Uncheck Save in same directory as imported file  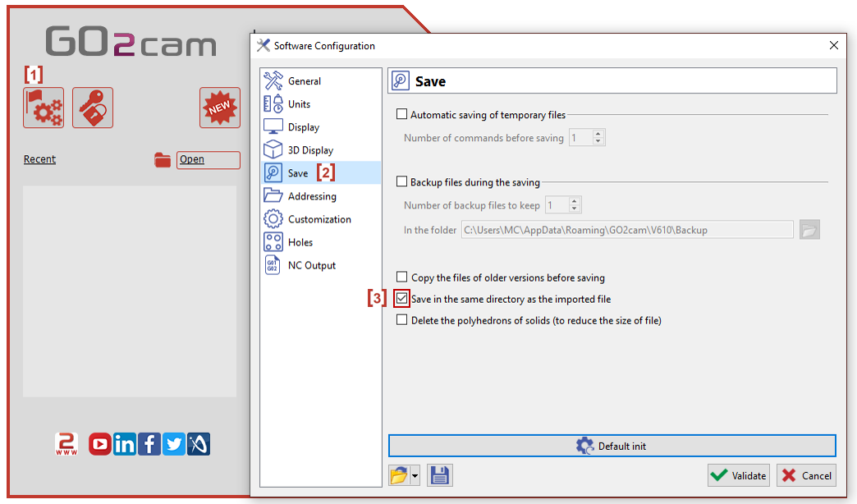point(402,299)
